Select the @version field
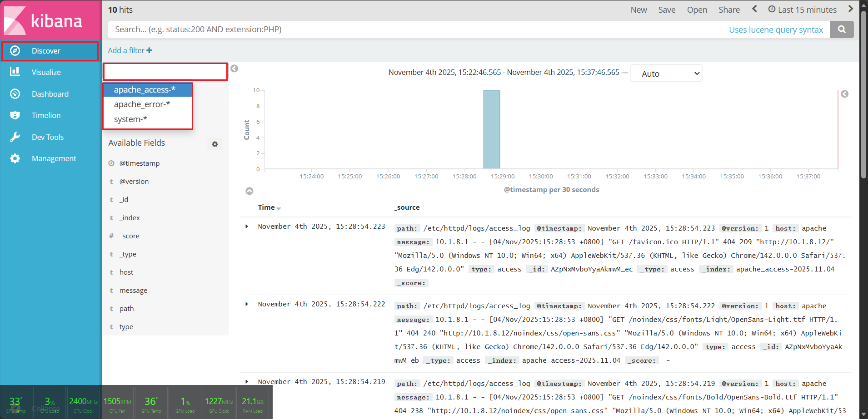This screenshot has height=419, width=868. [134, 182]
